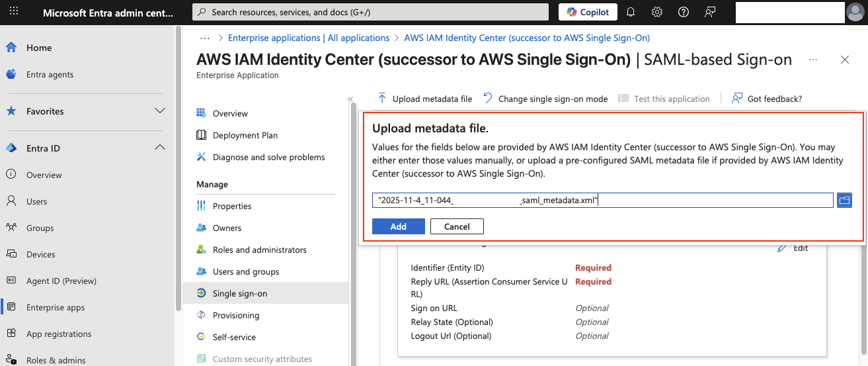Image resolution: width=868 pixels, height=366 pixels.
Task: Click the Home house icon
Action: point(11,48)
